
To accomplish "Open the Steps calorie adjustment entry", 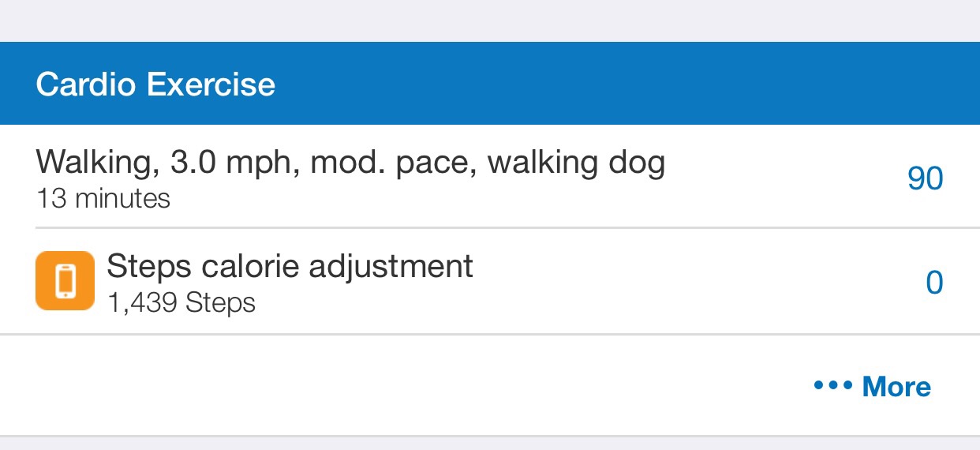I will [490, 282].
